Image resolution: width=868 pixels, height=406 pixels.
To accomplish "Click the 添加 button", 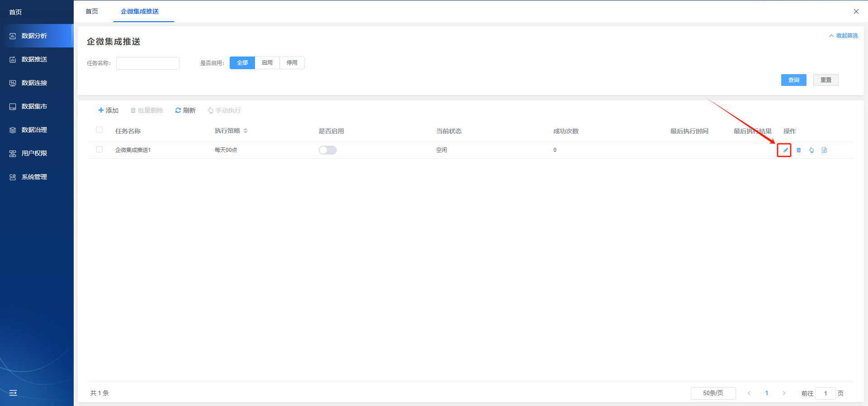I will point(108,110).
